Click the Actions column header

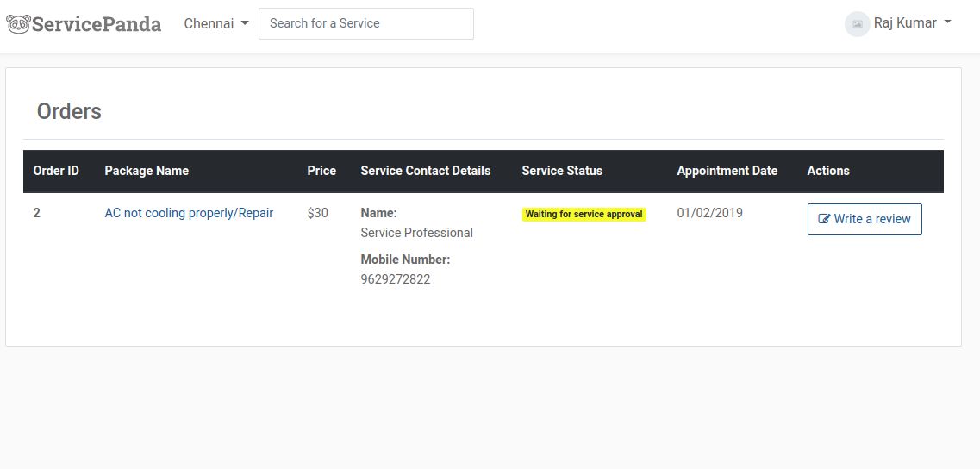click(x=827, y=171)
